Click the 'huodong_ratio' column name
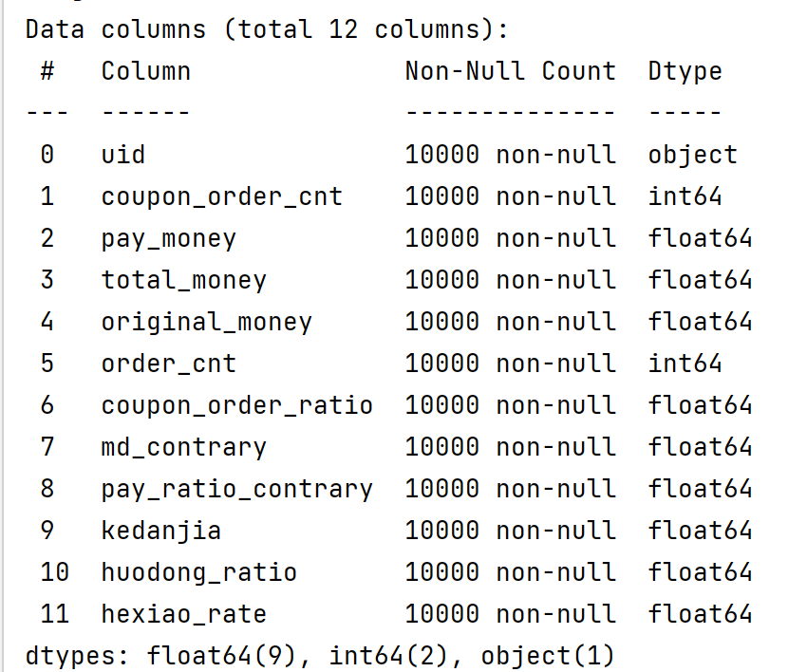The image size is (788, 672). coord(198,572)
